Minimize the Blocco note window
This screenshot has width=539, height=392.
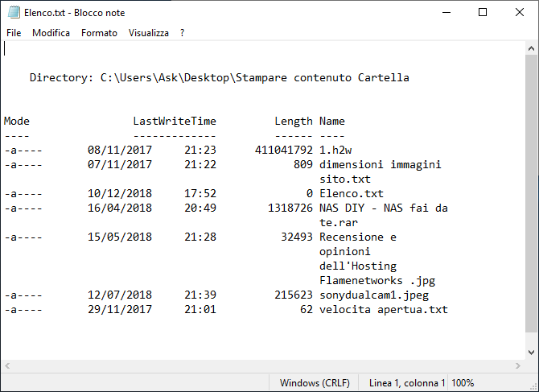click(x=445, y=13)
